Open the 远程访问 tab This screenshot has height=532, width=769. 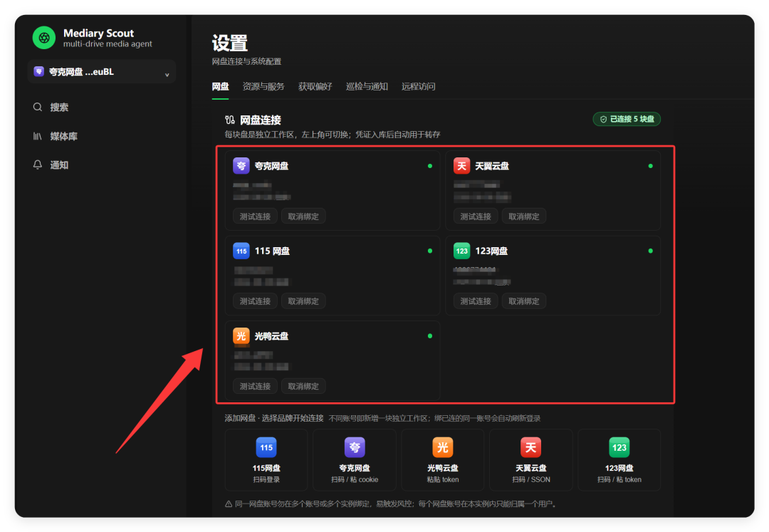pos(419,87)
